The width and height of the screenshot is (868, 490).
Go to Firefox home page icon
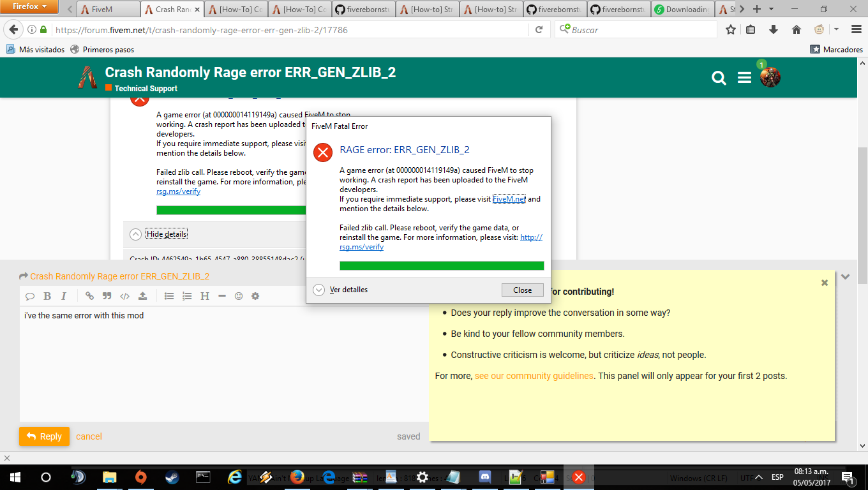[796, 29]
